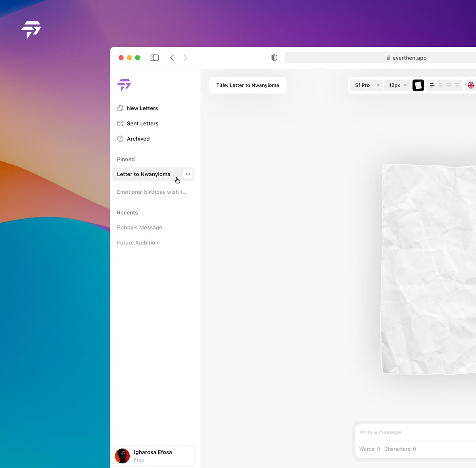Click the everthen.app address bar
The width and height of the screenshot is (476, 468).
(x=380, y=58)
